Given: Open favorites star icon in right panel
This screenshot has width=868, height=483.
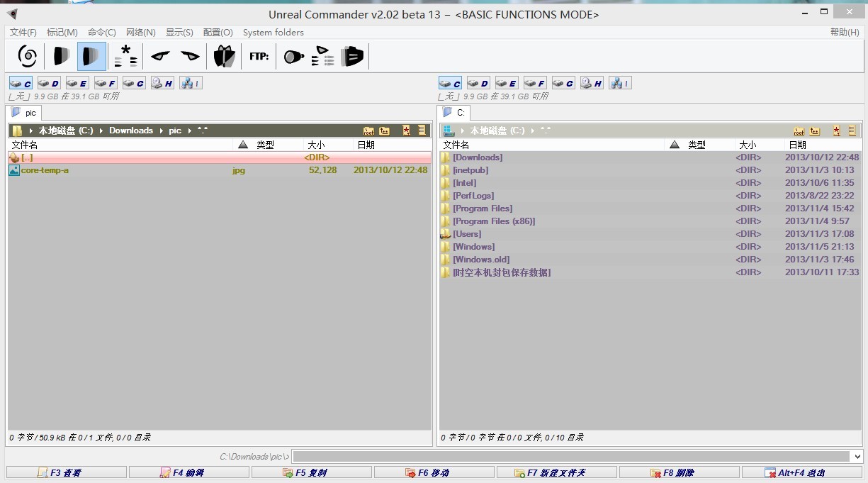Looking at the screenshot, I should point(836,131).
